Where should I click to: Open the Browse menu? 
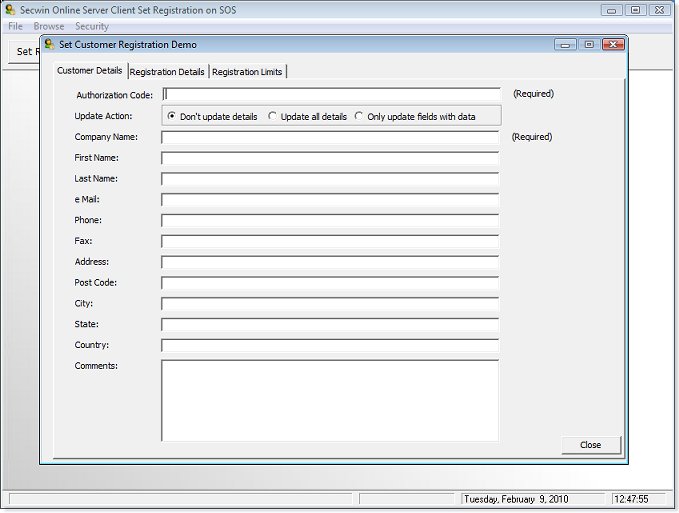[48, 26]
